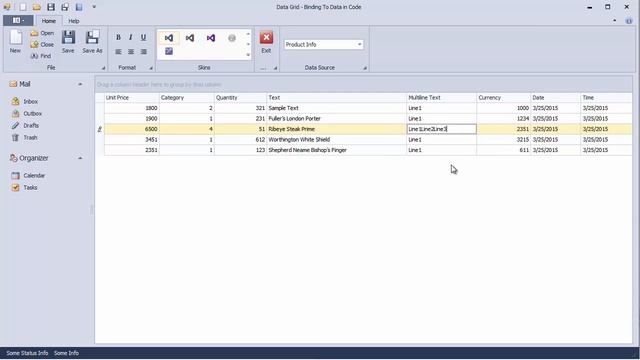Open quick access toolbar customize dropdown arrow
The image size is (640, 360).
pos(94,7)
